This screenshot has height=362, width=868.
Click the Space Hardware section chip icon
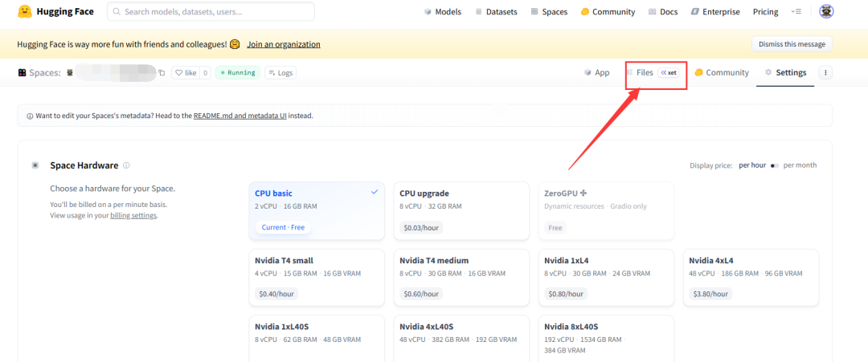(x=35, y=165)
